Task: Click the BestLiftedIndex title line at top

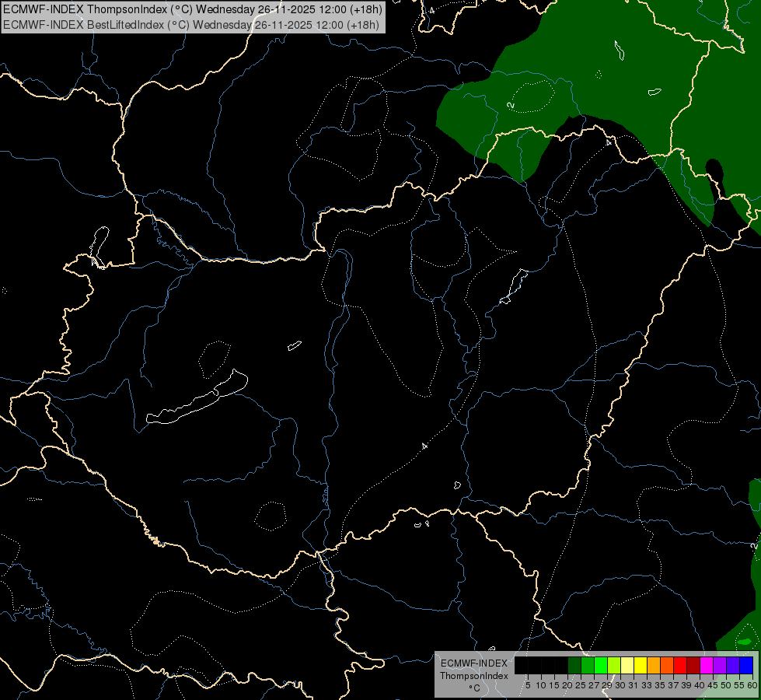Action: [x=191, y=24]
